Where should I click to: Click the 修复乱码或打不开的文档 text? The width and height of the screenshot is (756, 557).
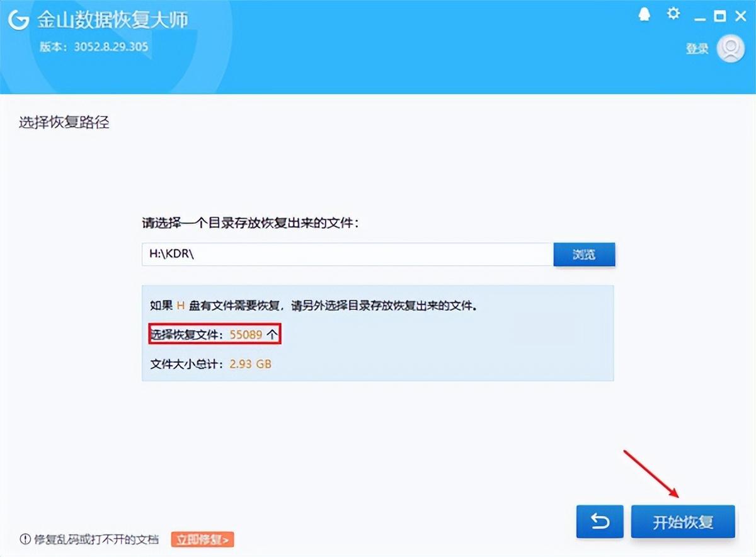click(96, 539)
